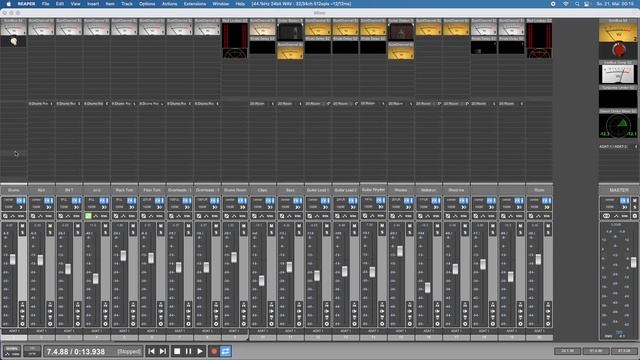
Task: Click the Wi-Fi icon in the menu bar
Action: pyautogui.click(x=566, y=4)
